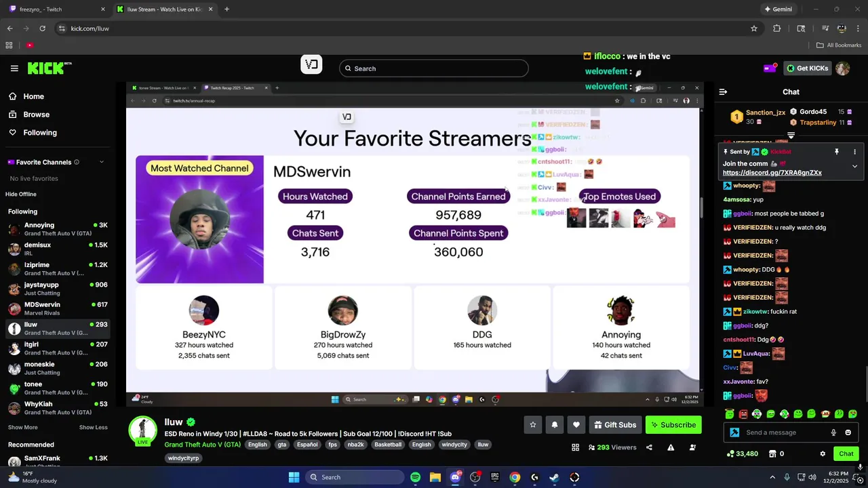The height and width of the screenshot is (488, 868).
Task: Click the windycityrp tag
Action: (x=183, y=458)
